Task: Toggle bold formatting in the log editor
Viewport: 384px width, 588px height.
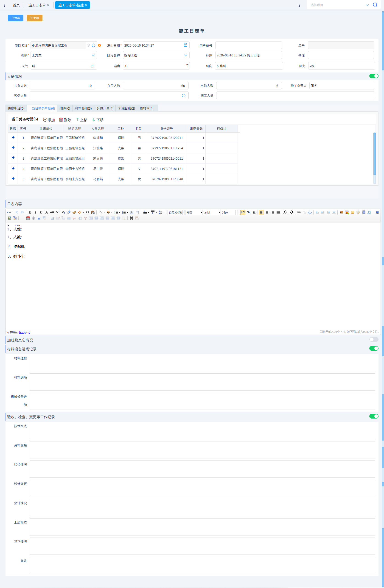Action: tap(30, 212)
